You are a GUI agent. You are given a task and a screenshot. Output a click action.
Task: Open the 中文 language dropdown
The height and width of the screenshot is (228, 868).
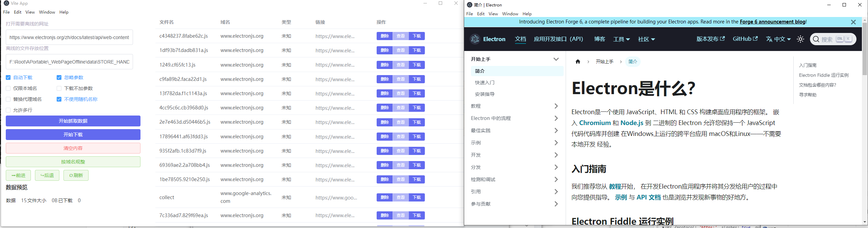click(782, 39)
